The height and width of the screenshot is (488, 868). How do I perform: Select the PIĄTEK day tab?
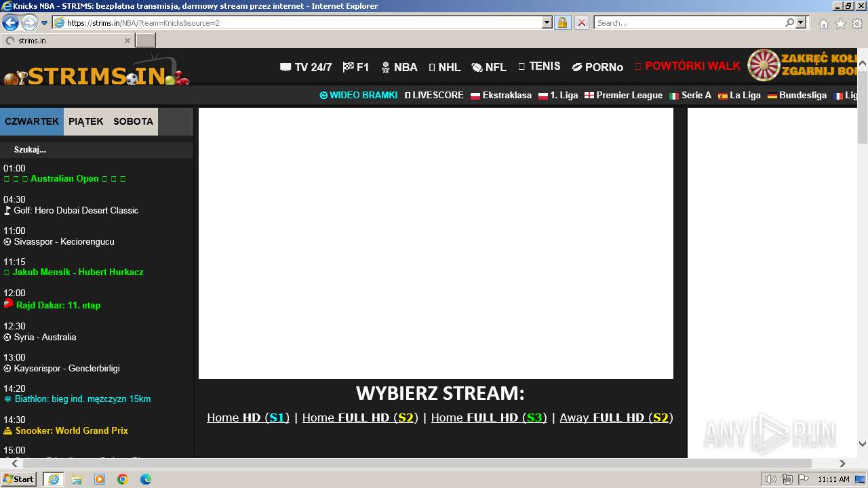pyautogui.click(x=86, y=121)
